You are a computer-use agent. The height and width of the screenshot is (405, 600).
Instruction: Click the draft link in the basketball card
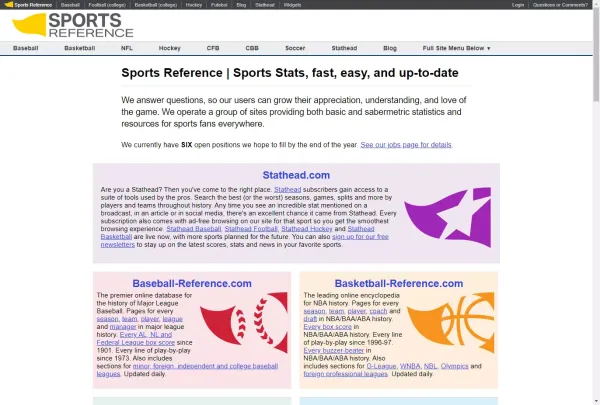(310, 319)
